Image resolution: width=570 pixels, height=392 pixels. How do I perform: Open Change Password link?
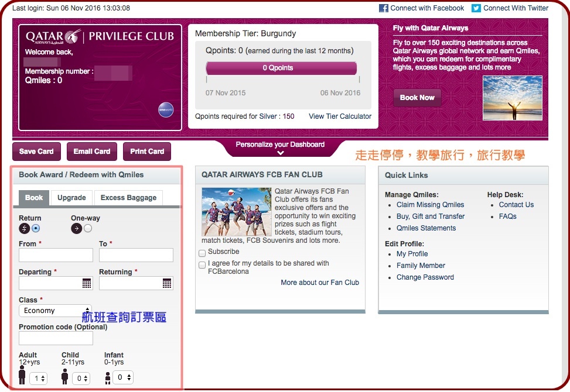(425, 277)
